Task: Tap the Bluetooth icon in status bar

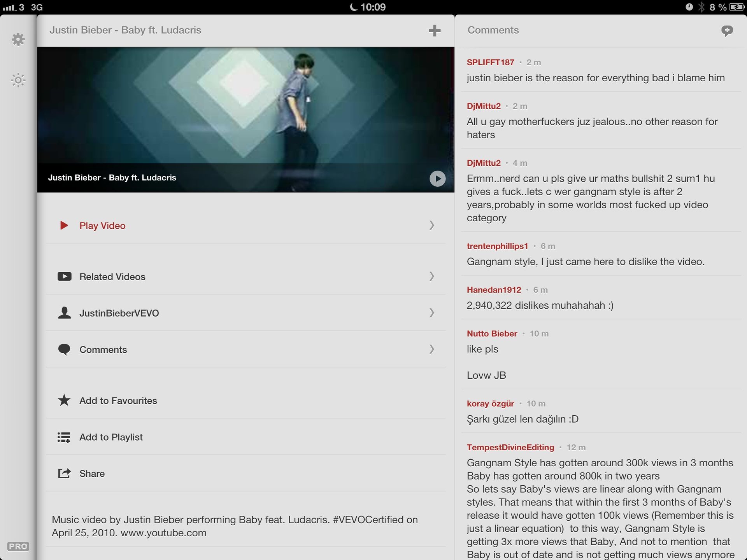Action: pyautogui.click(x=701, y=7)
